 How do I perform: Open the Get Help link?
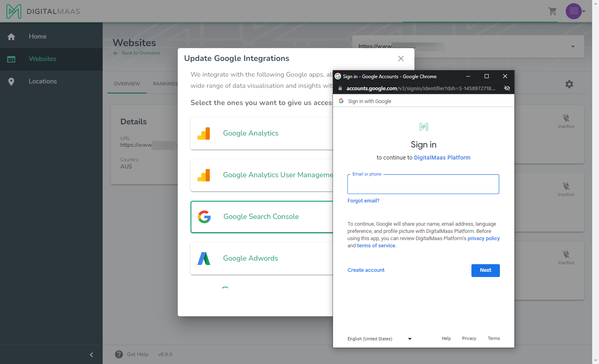click(138, 354)
